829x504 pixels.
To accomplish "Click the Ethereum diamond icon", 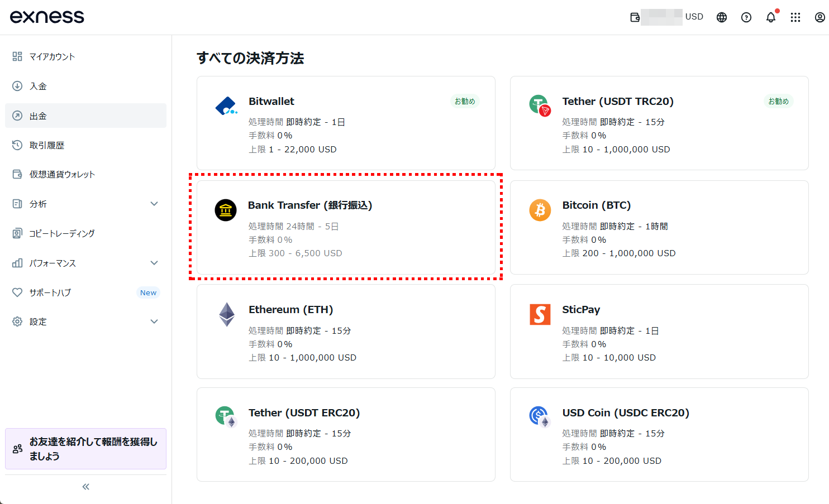I will tap(227, 314).
